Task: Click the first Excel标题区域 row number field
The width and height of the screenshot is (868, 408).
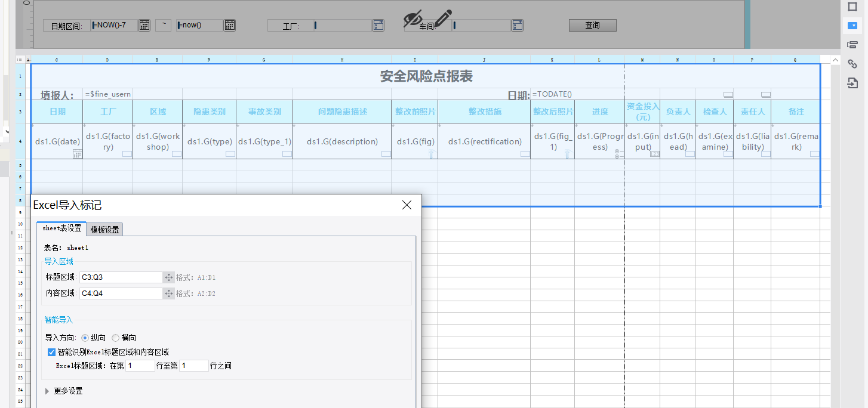Action: [140, 366]
